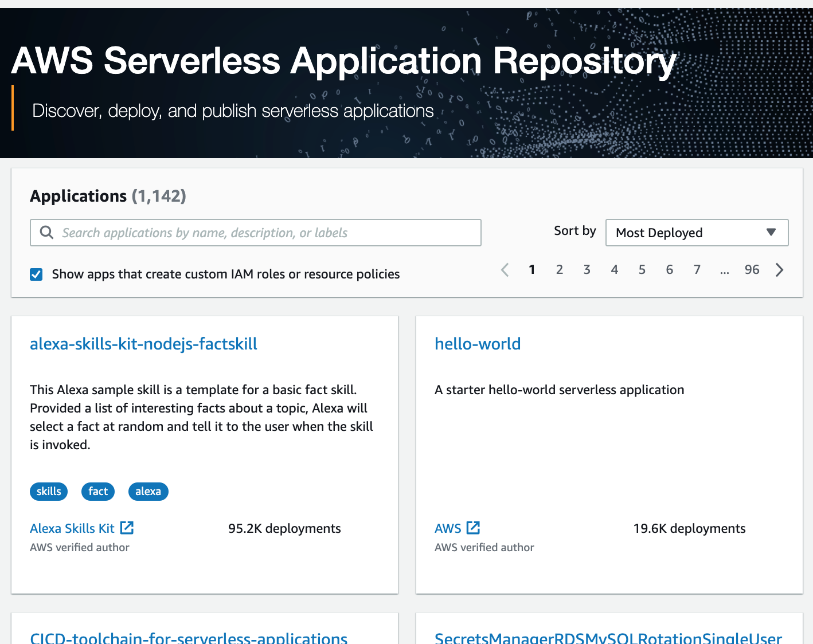Focus the Search applications input field
Screen dimensions: 813x644
[256, 233]
